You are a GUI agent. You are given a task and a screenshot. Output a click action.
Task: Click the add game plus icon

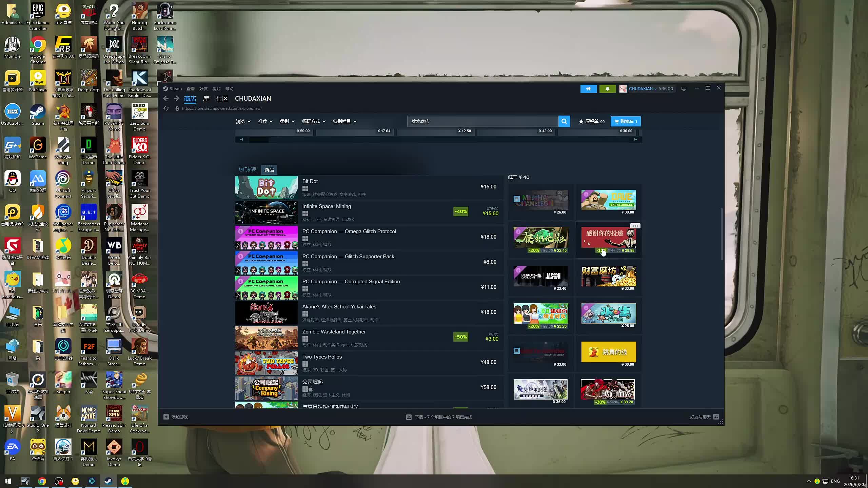(x=166, y=417)
